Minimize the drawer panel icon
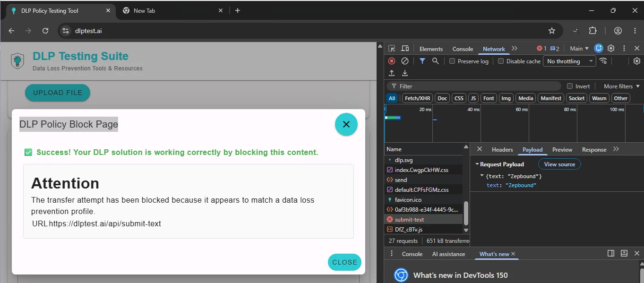 [624, 254]
